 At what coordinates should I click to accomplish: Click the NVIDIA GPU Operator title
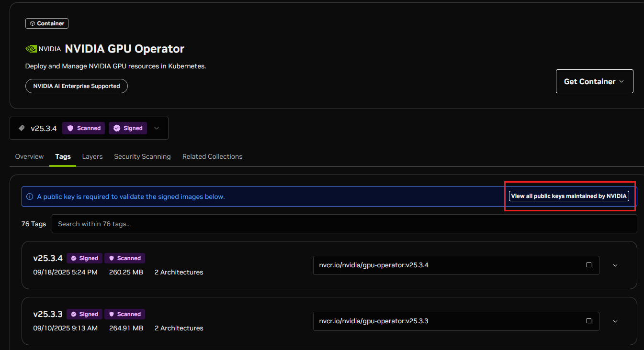(x=124, y=49)
